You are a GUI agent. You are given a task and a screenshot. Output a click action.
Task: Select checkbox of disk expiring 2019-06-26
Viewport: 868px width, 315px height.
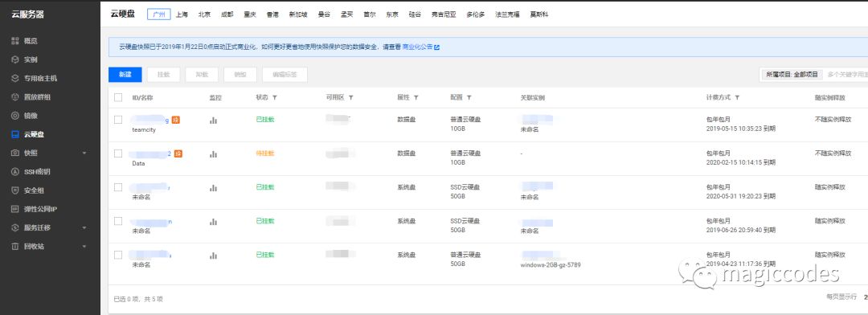(x=118, y=221)
